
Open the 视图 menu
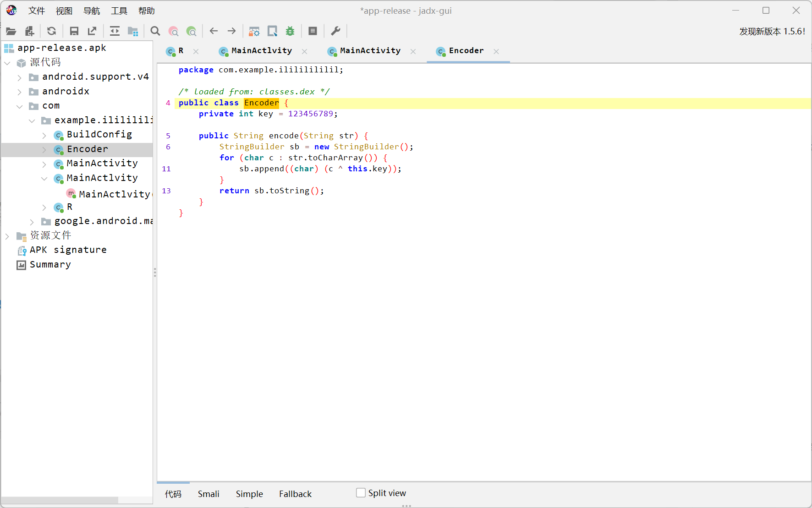(x=64, y=11)
